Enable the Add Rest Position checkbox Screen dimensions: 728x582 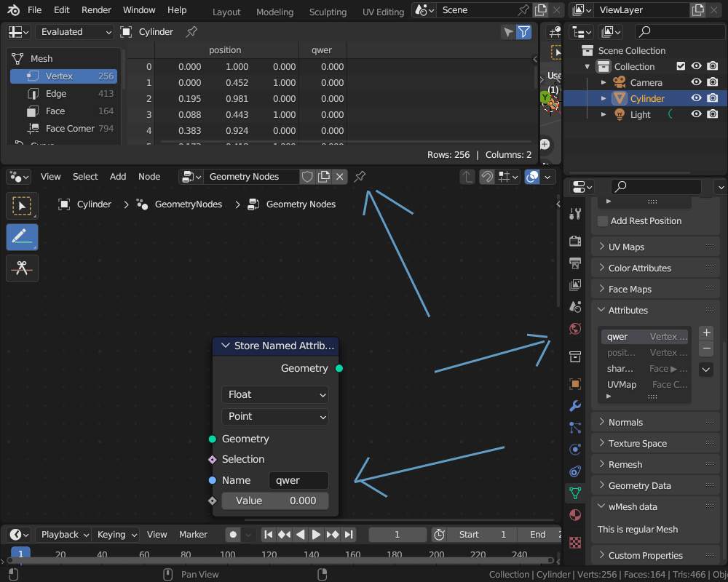[603, 221]
